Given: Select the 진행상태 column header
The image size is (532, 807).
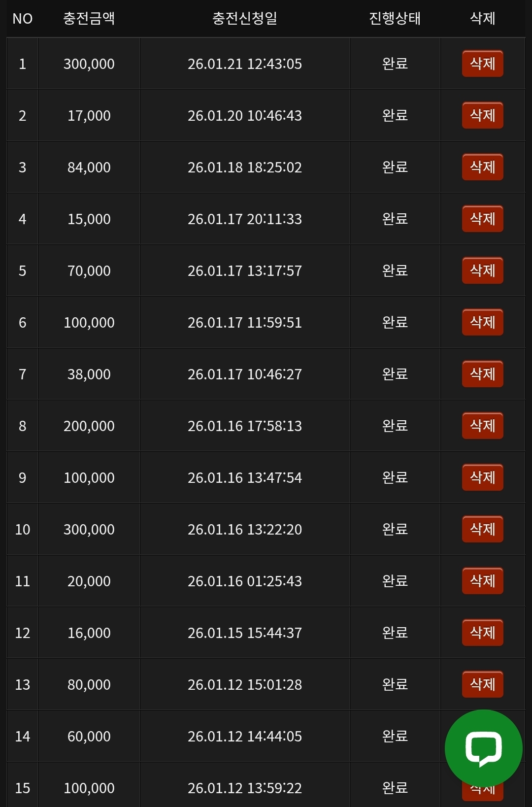Looking at the screenshot, I should [395, 18].
